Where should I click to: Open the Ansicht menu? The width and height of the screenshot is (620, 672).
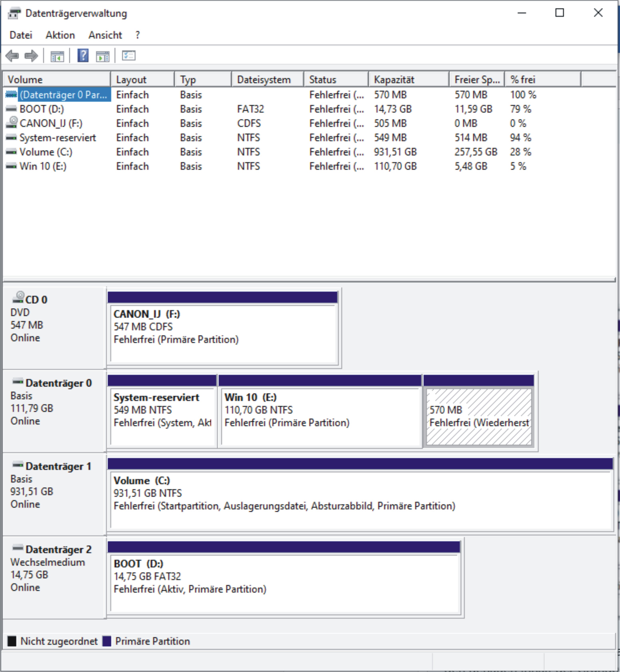105,35
